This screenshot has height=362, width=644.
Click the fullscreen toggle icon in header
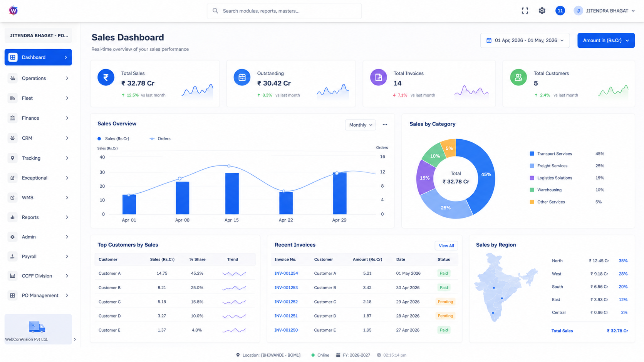pyautogui.click(x=525, y=11)
